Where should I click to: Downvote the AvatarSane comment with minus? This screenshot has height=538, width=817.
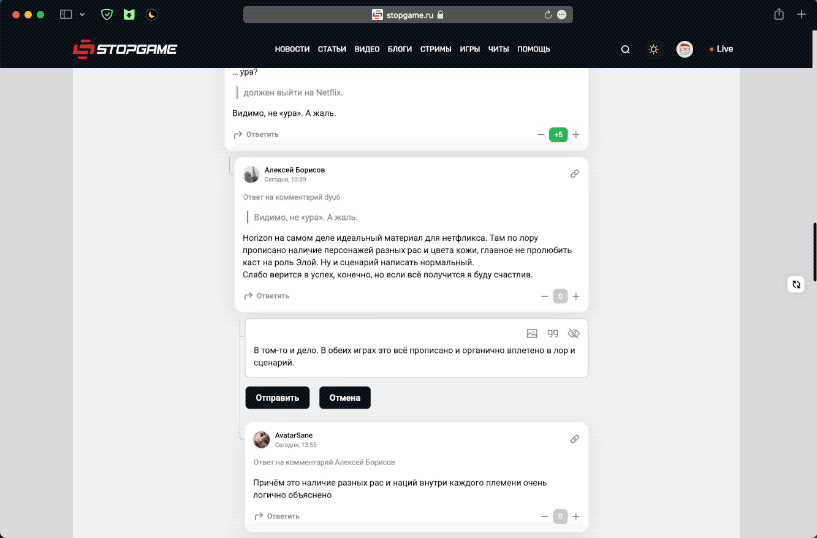pos(544,517)
